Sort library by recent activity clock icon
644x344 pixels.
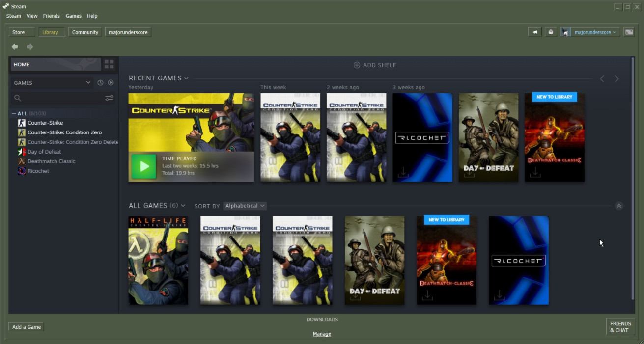pos(100,83)
